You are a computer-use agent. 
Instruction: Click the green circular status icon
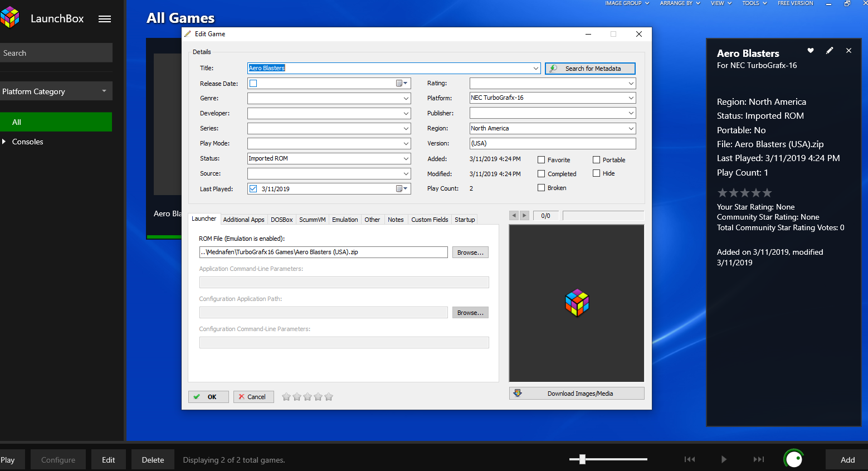tap(794, 459)
